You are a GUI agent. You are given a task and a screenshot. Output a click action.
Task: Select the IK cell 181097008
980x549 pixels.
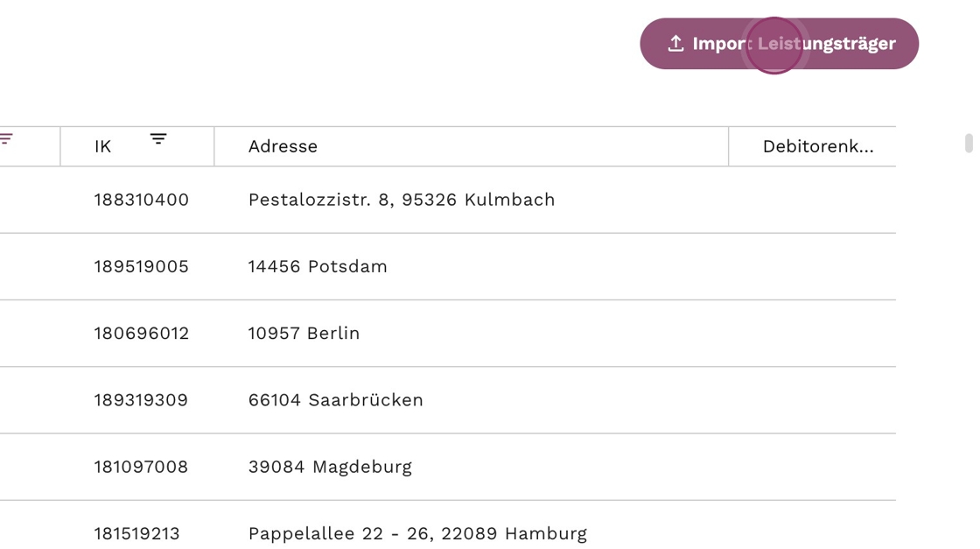click(x=141, y=467)
